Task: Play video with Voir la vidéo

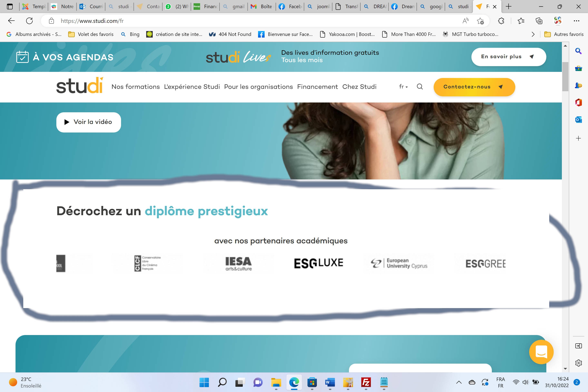Action: pyautogui.click(x=88, y=122)
